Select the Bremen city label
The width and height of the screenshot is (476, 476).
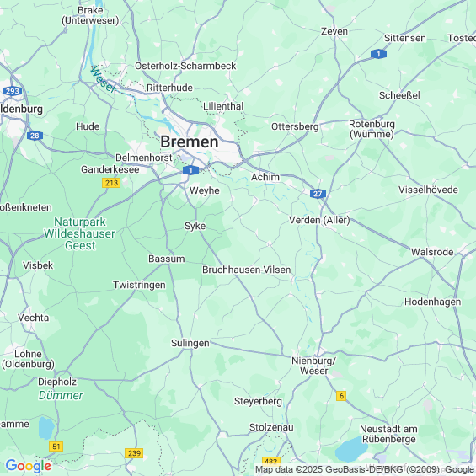(190, 142)
